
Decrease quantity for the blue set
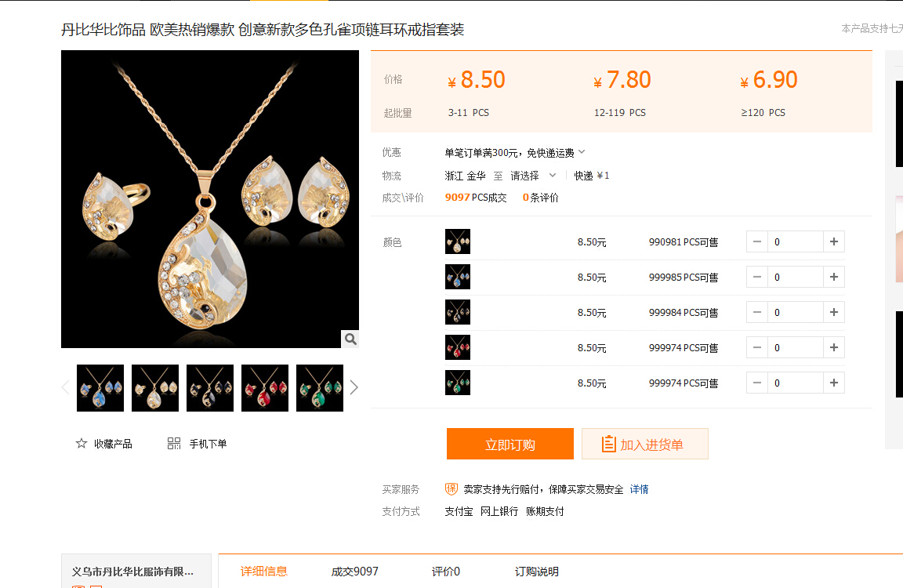[x=757, y=277]
